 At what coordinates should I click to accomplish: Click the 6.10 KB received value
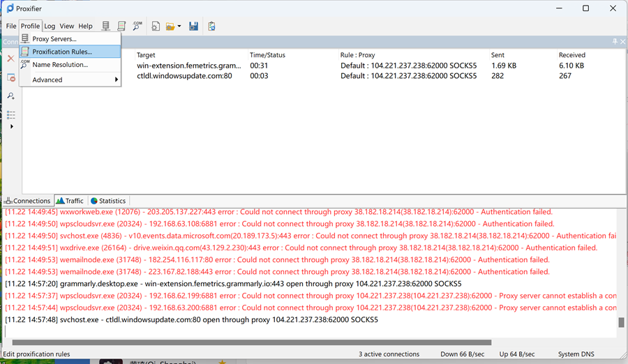[571, 66]
